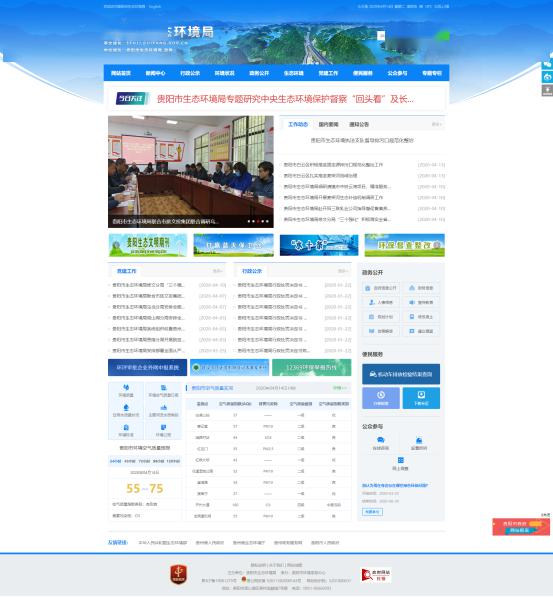
Task: Select the 24小时 forecast tab
Action: (115, 461)
